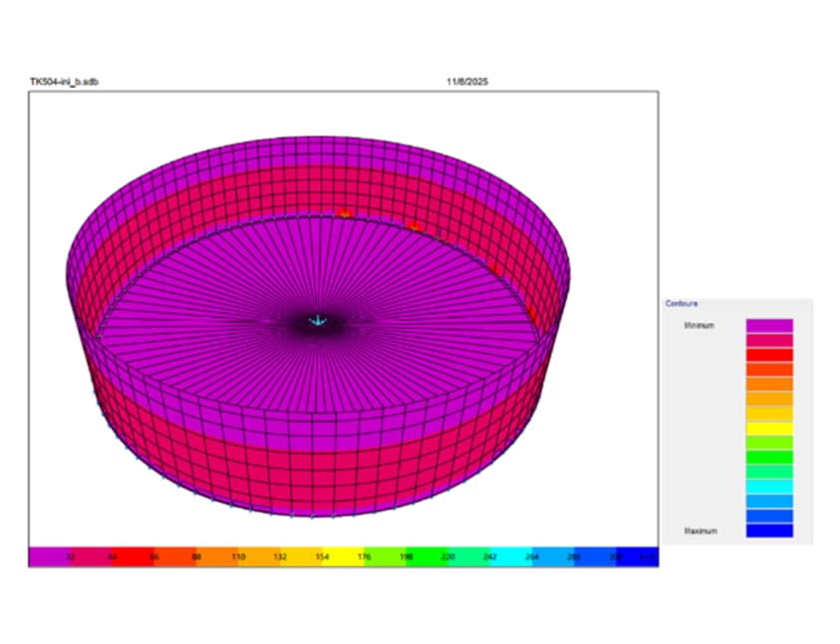Click the 220 value on the legend bar
This screenshot has width=840, height=644.
[447, 557]
